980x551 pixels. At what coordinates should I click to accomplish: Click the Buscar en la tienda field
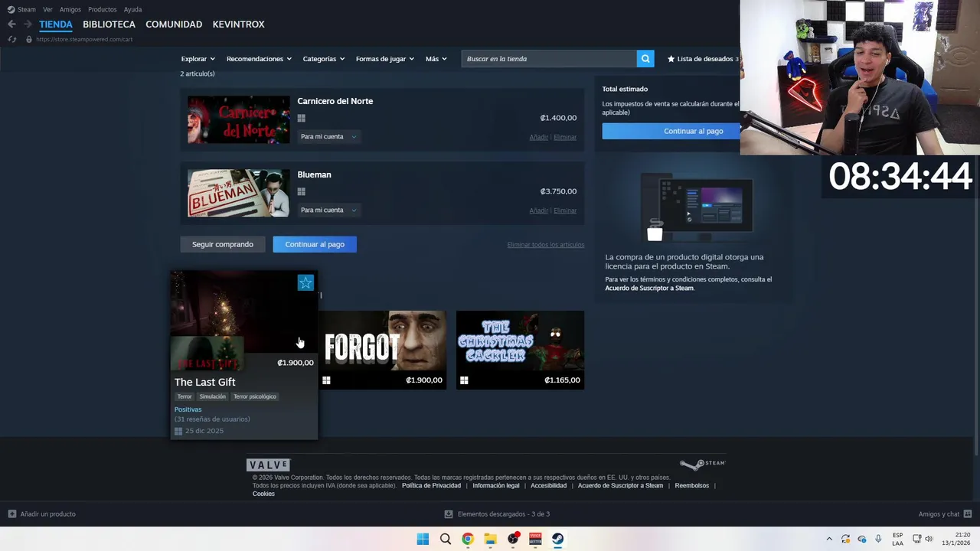(549, 59)
